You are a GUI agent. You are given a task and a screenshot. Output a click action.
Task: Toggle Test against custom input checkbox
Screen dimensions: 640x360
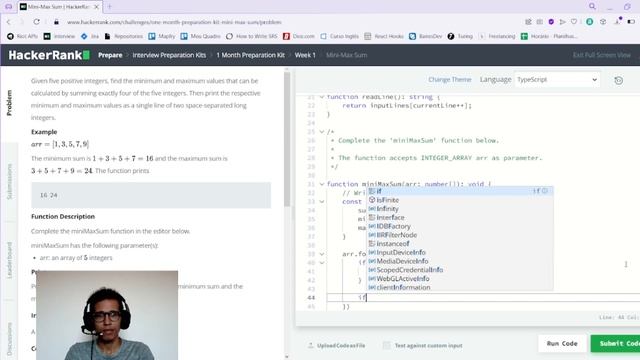coord(387,345)
